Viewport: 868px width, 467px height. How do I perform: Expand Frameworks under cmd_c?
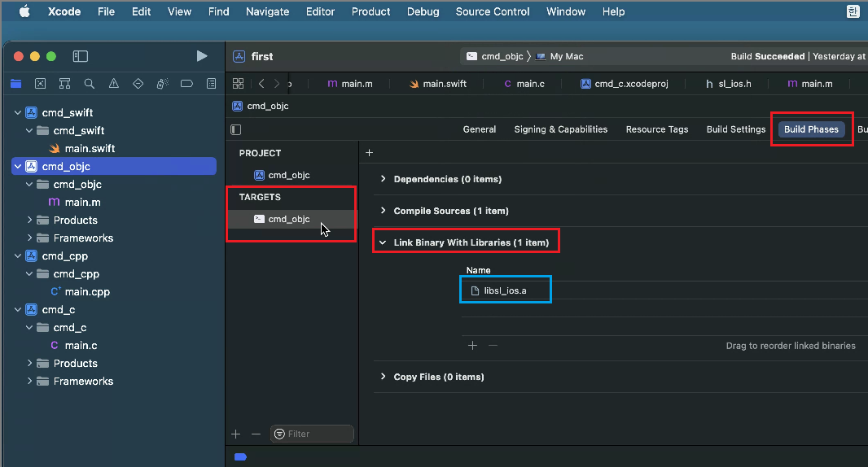point(29,381)
